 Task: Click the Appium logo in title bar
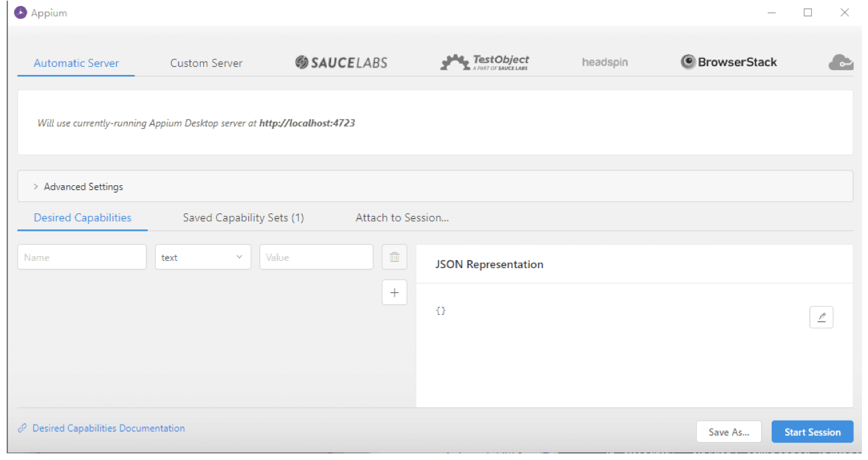tap(21, 13)
